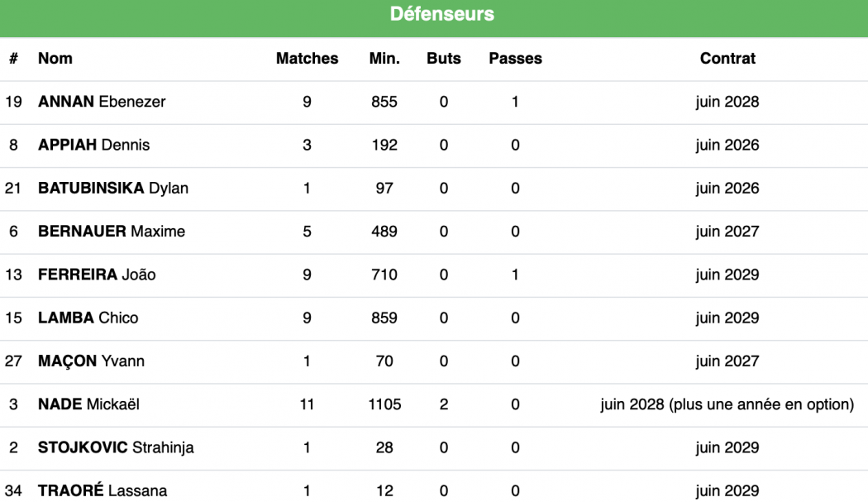Select the Passes column header
The image size is (868, 502).
[x=515, y=59]
